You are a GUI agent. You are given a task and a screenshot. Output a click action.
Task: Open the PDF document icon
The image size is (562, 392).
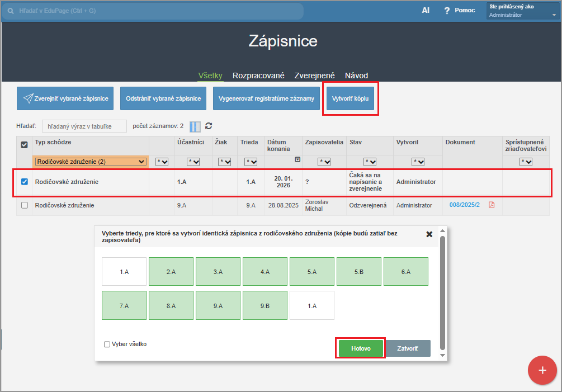[x=492, y=205]
